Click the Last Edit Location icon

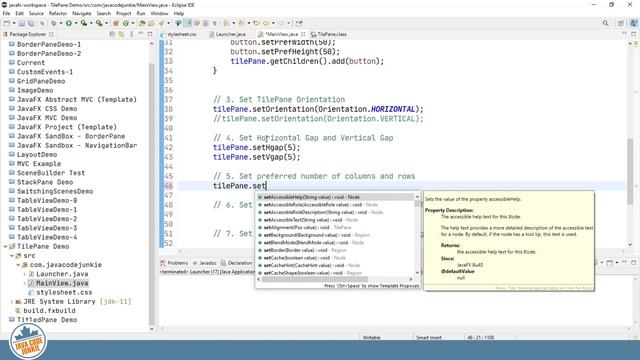(x=256, y=23)
